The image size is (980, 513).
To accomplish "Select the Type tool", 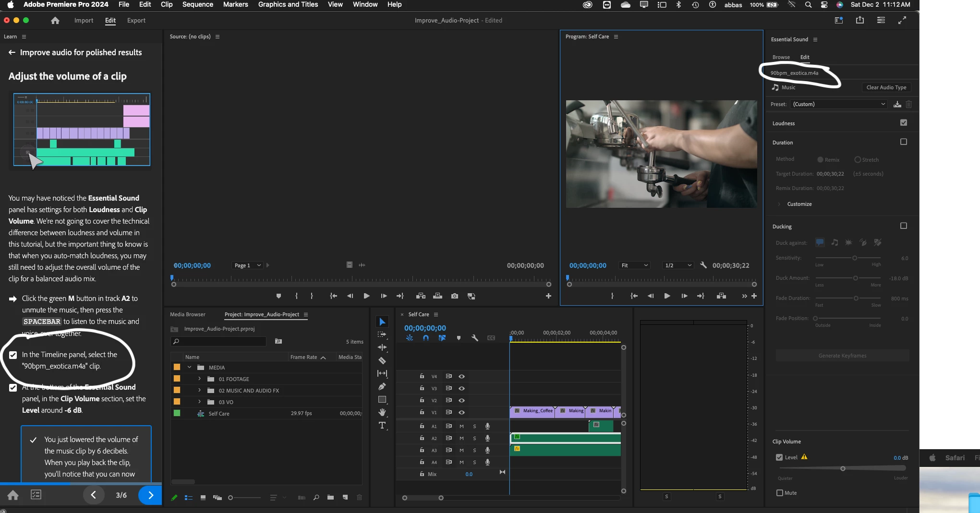I will click(x=382, y=425).
